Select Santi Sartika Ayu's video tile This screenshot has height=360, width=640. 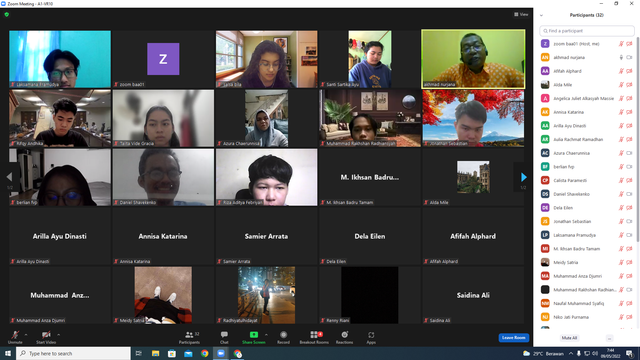370,59
